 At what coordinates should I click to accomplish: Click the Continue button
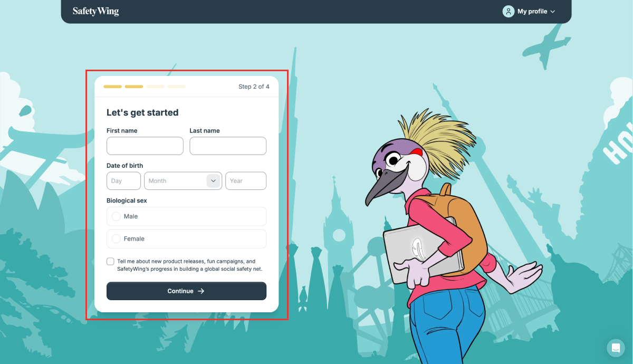point(186,291)
